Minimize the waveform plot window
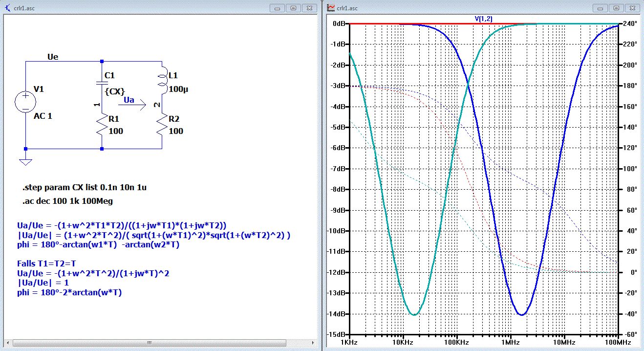Screen dimensions: 644x351 point(599,8)
